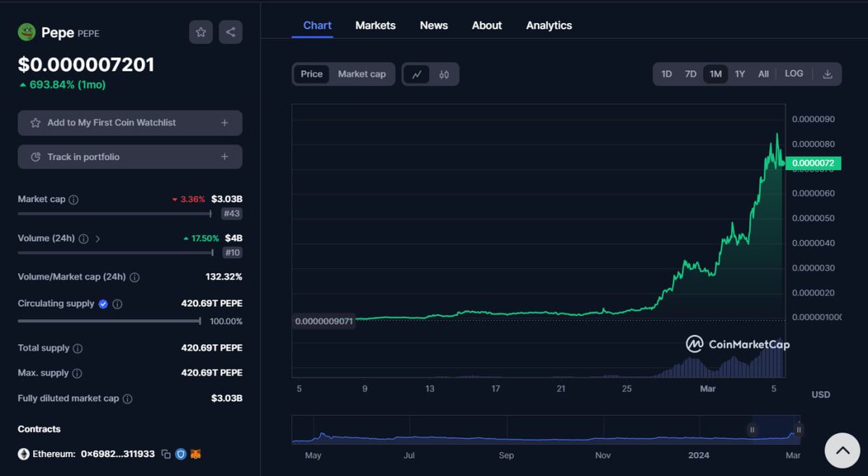Click the Circulating supply progress bar
The width and height of the screenshot is (868, 476).
tap(109, 320)
